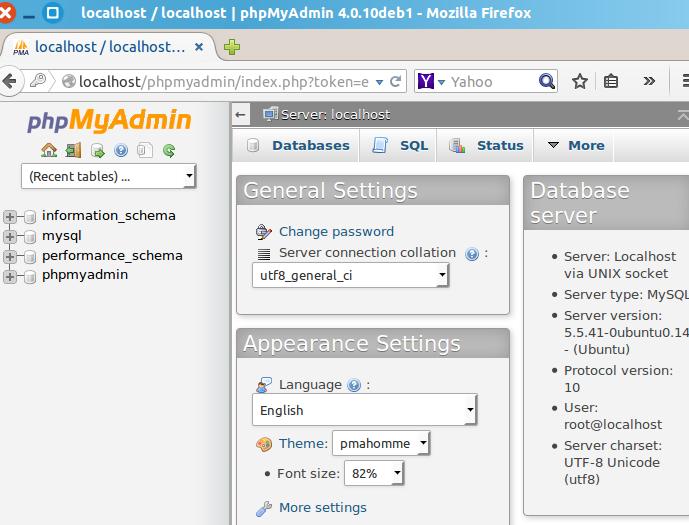Open the Change password link
Viewport: 689px width, 525px height.
[337, 232]
